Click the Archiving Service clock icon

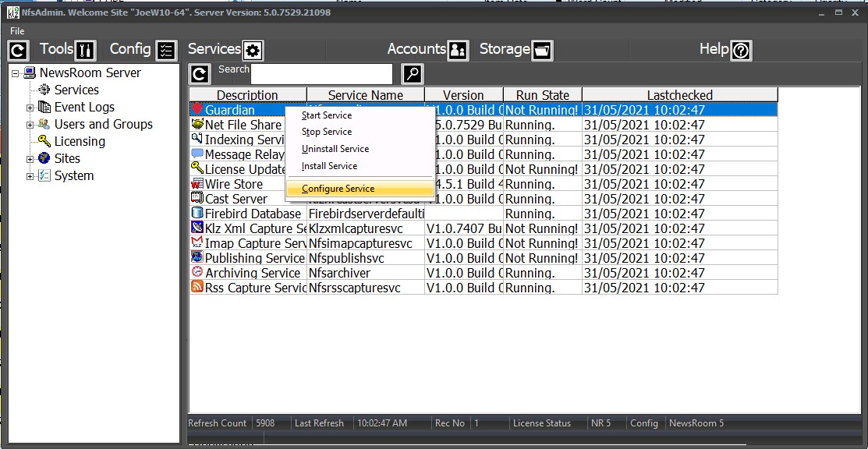(197, 272)
